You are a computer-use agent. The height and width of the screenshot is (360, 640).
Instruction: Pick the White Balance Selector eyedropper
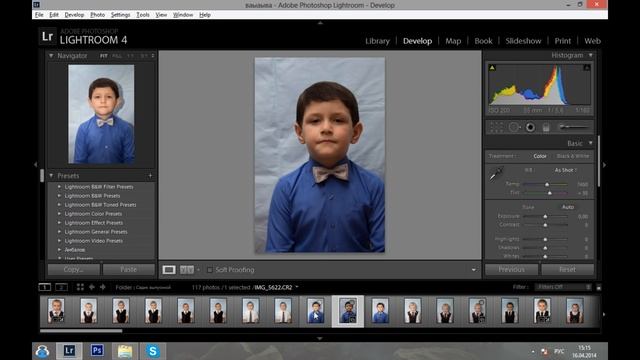coord(496,175)
